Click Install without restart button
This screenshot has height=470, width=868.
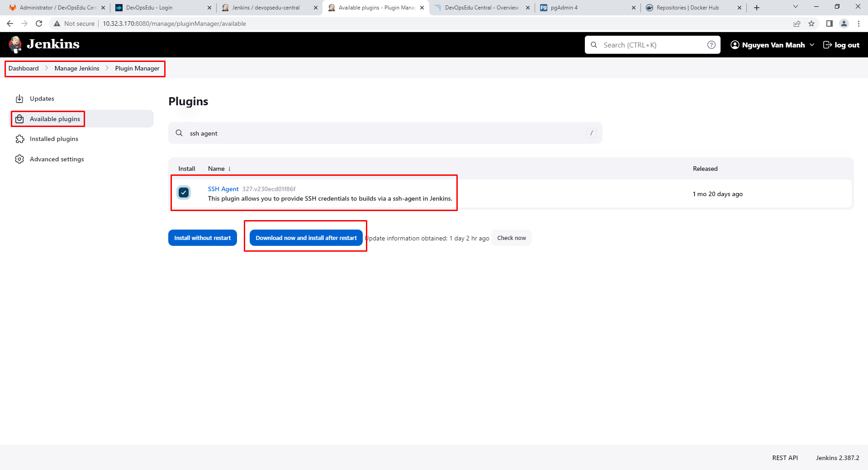tap(203, 238)
